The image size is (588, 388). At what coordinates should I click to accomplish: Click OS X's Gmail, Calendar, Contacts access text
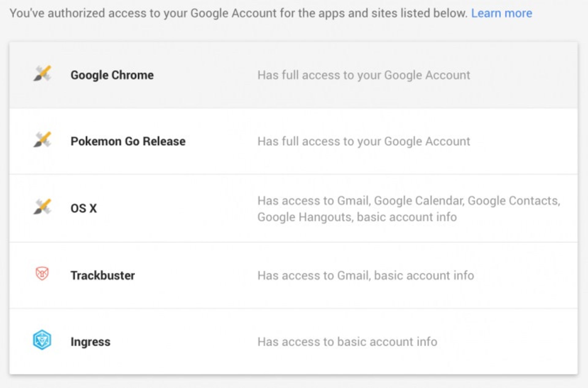(409, 209)
